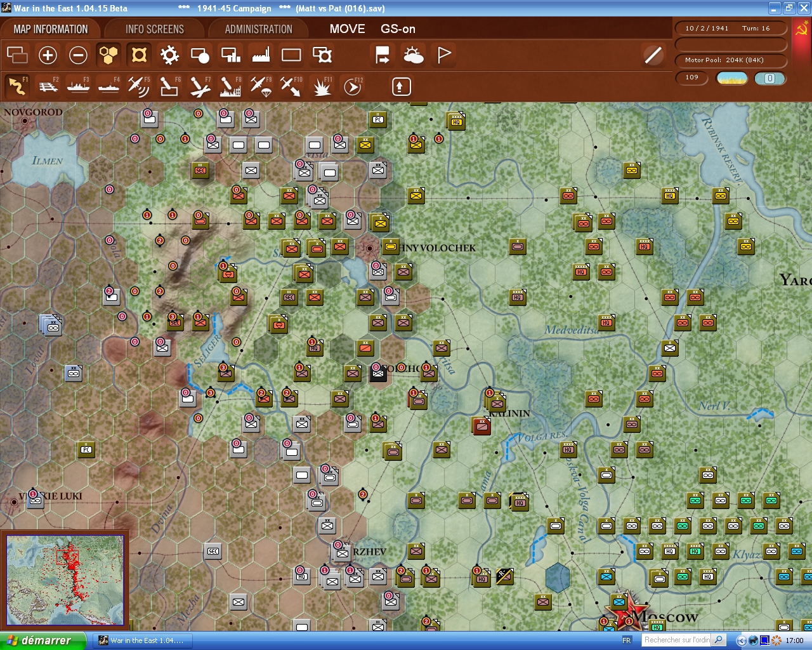Click the F11 explosion icon
Viewport: 812px width, 650px height.
point(322,86)
